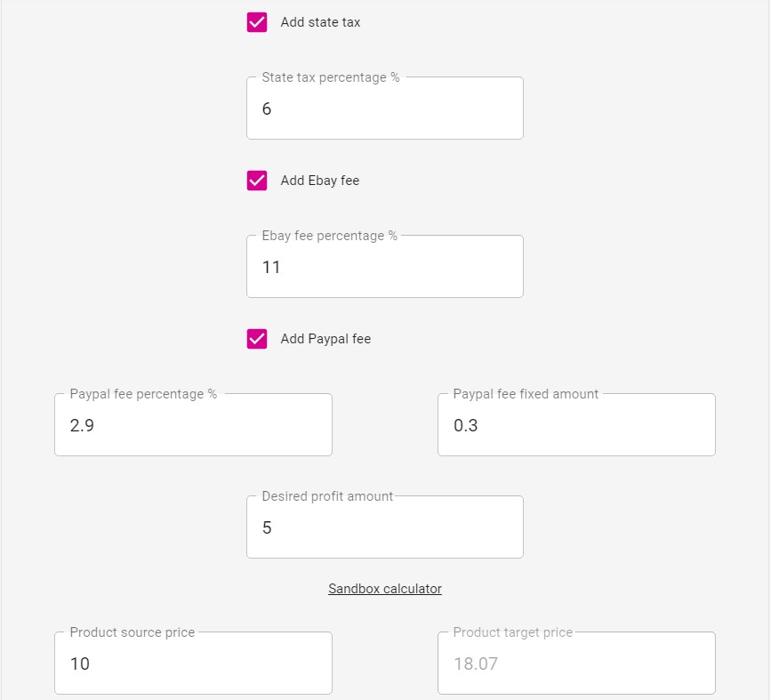The image size is (771, 700).
Task: Click the 'Add Paypal fee' label text
Action: click(x=325, y=339)
